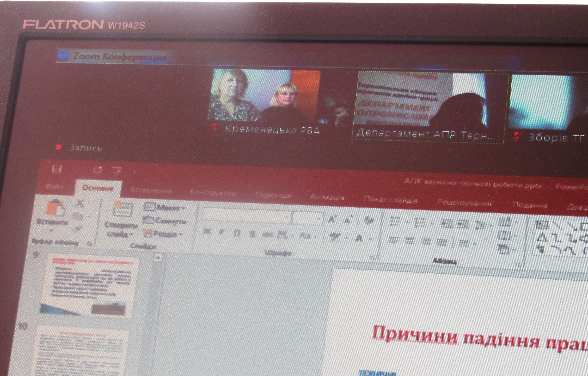This screenshot has height=376, width=588.
Task: Open the bulleted list dropdown arrow
Action: (407, 222)
